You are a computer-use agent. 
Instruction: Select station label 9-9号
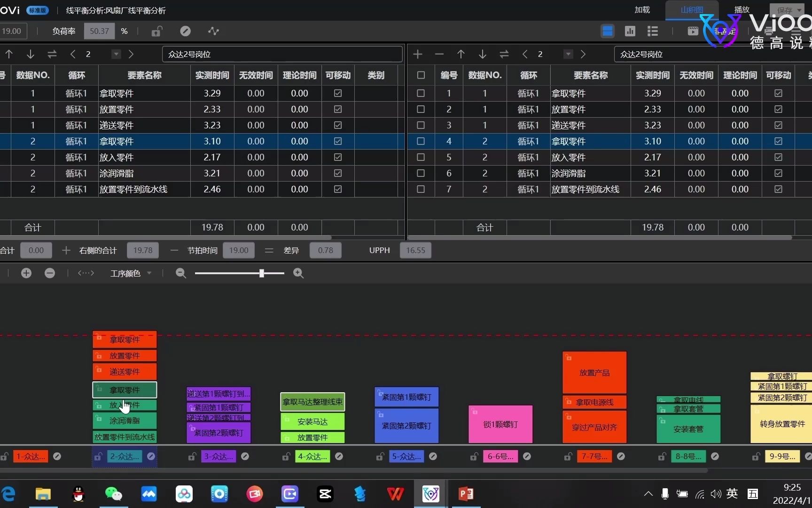point(782,456)
